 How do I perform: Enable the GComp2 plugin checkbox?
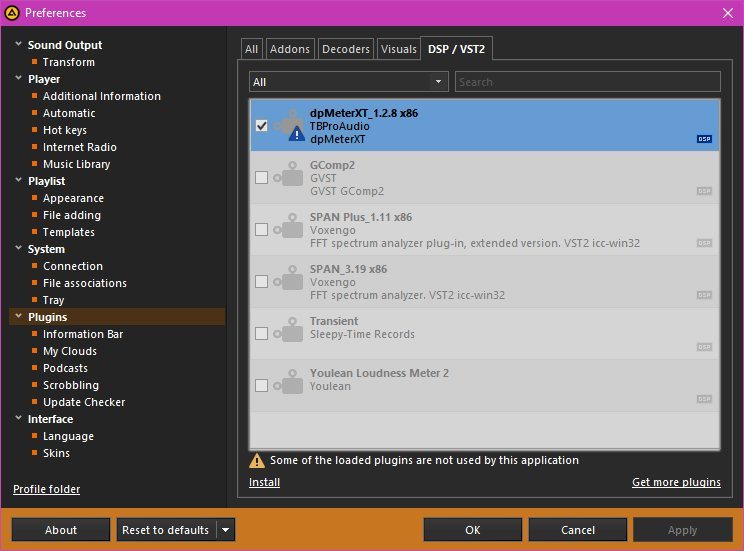(261, 177)
